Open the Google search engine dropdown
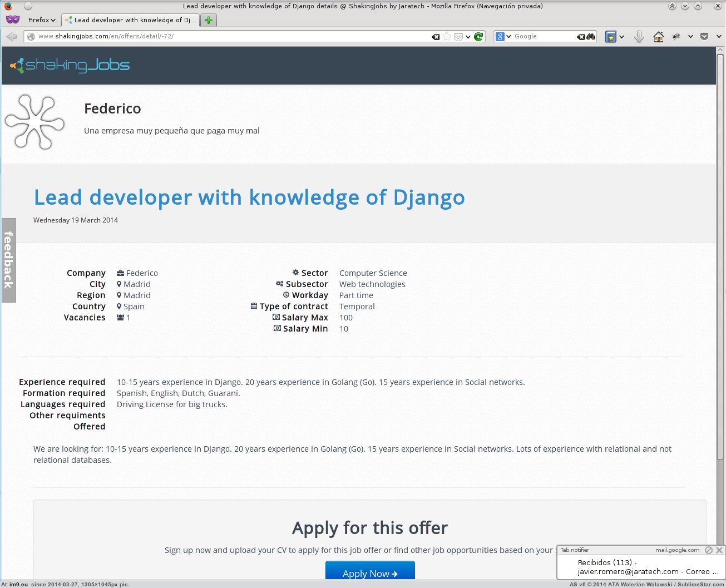Screen dimensions: 726x588 click(x=503, y=37)
